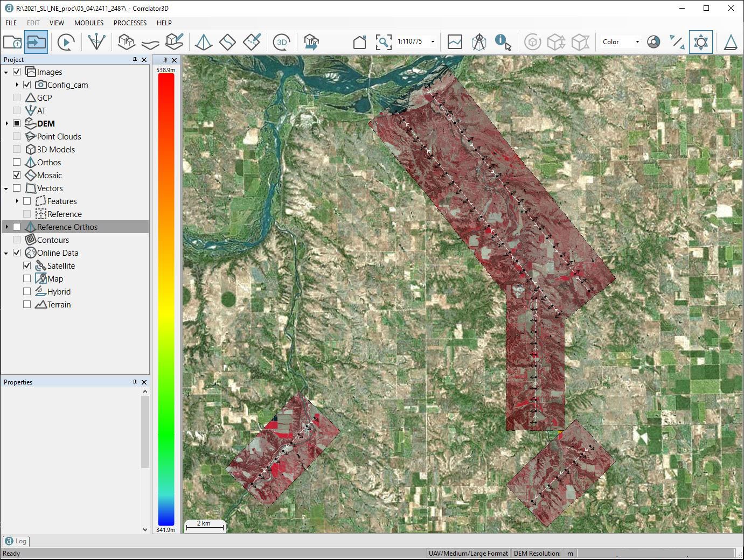This screenshot has height=560, width=744.
Task: Collapse the Online Data tree node
Action: click(5, 253)
